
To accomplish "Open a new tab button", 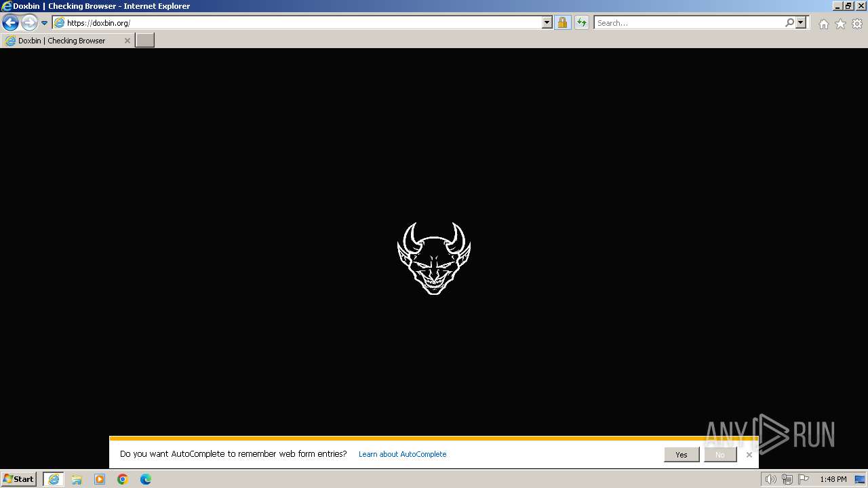I will click(145, 41).
